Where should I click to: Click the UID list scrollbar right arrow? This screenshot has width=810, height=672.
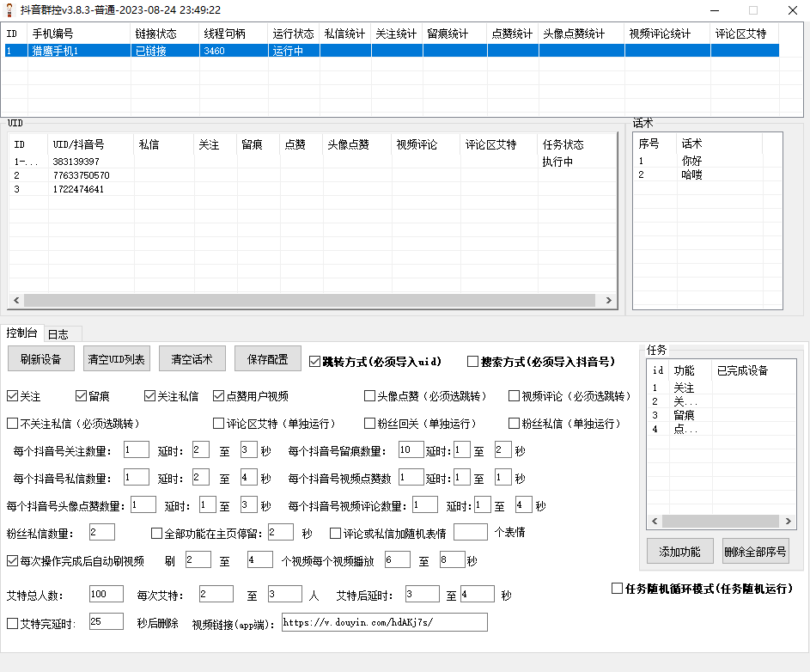pyautogui.click(x=609, y=301)
